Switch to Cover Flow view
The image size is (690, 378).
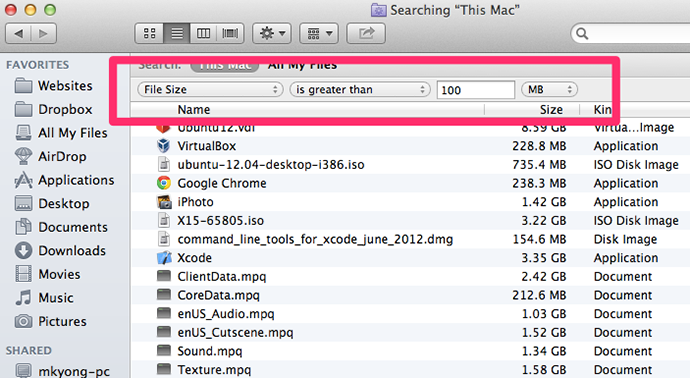tap(230, 33)
